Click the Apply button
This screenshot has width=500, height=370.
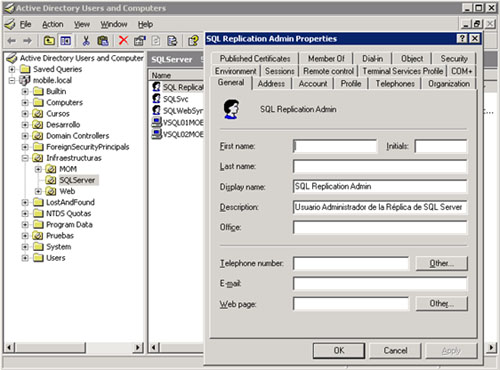451,351
